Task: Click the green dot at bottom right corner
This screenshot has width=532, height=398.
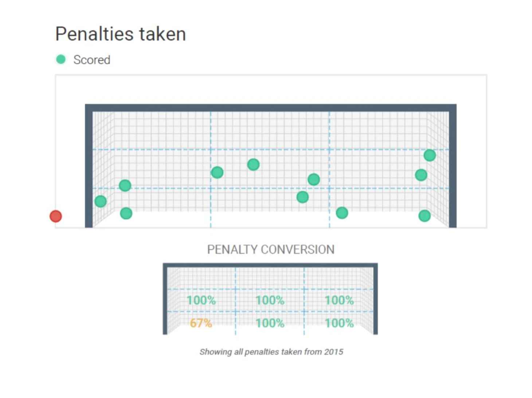Action: tap(425, 216)
